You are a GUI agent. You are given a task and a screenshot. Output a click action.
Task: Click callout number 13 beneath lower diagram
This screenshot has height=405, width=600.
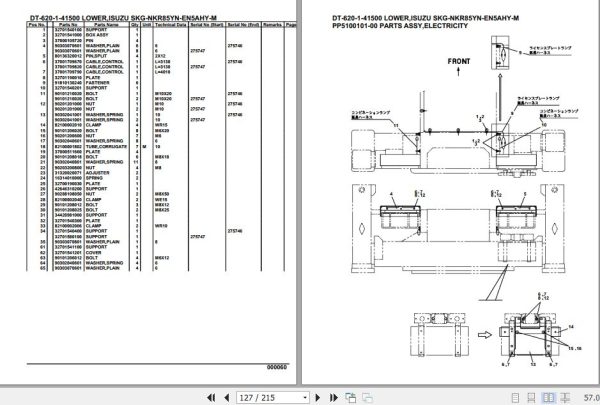533,364
